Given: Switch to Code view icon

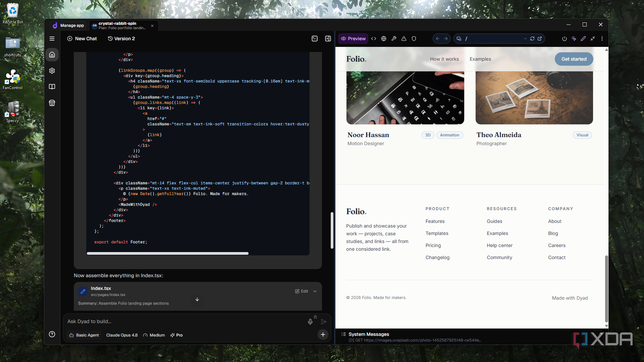Looking at the screenshot, I should (x=374, y=39).
